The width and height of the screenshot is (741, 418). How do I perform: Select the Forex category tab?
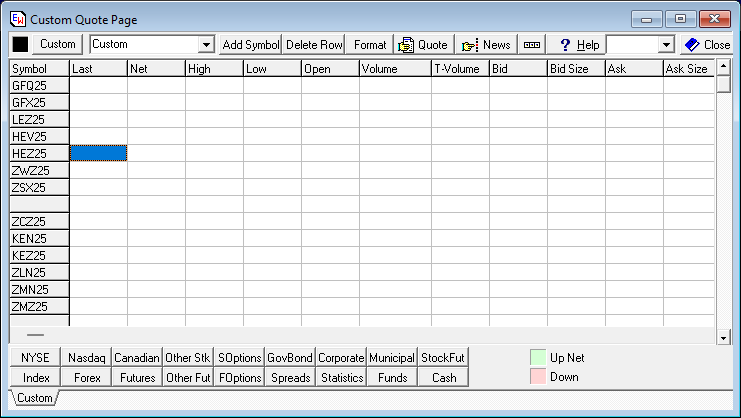85,378
